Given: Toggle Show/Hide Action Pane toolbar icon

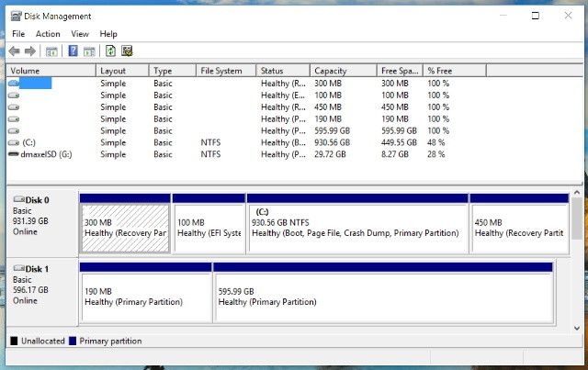Looking at the screenshot, I should (x=89, y=51).
